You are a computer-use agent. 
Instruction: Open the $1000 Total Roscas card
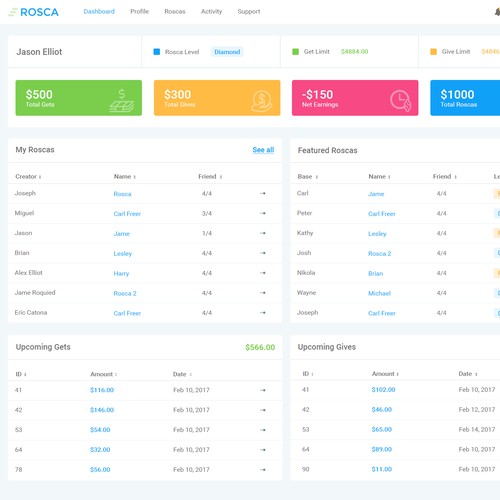pos(465,98)
